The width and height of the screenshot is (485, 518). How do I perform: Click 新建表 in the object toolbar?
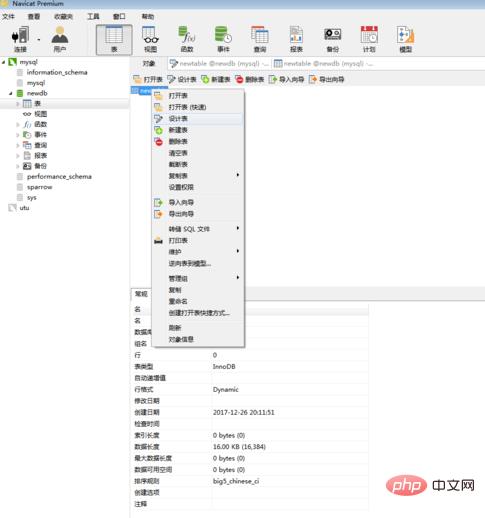tap(216, 79)
